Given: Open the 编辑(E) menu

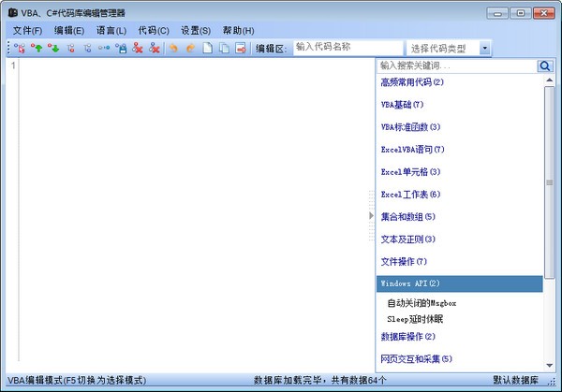Looking at the screenshot, I should coord(69,31).
